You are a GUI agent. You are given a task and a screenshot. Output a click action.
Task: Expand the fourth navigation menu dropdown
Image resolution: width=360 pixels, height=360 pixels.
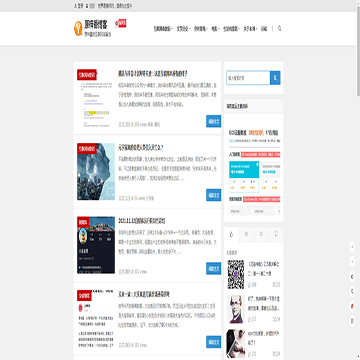(x=215, y=29)
